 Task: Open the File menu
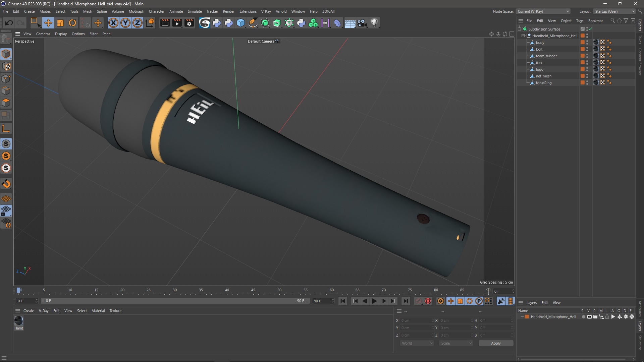point(5,11)
